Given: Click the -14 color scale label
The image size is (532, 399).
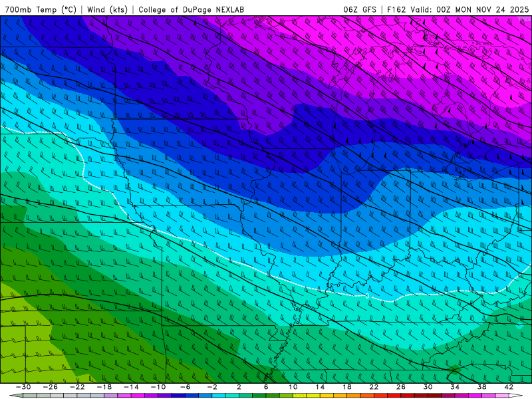Looking at the screenshot, I should tap(131, 387).
